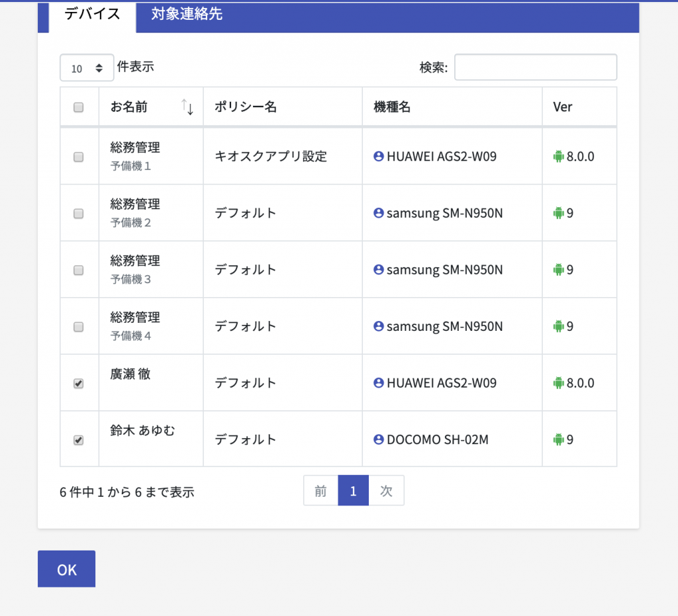Select the checkbox for 総務管理 予備機1

tap(79, 157)
